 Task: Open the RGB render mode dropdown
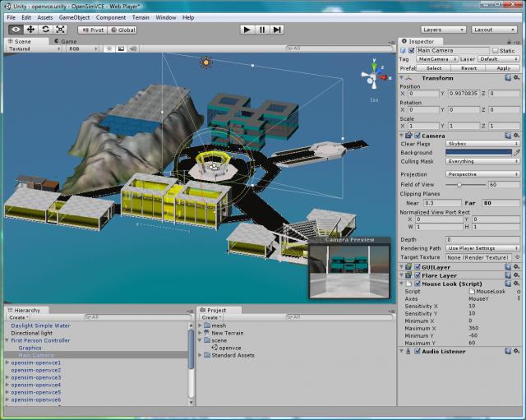83,49
